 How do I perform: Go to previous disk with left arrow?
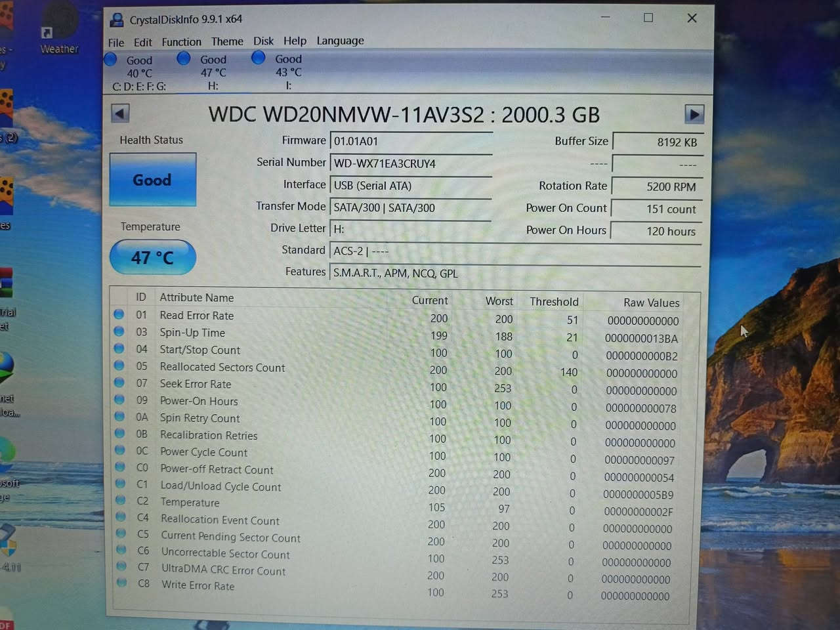coord(120,114)
